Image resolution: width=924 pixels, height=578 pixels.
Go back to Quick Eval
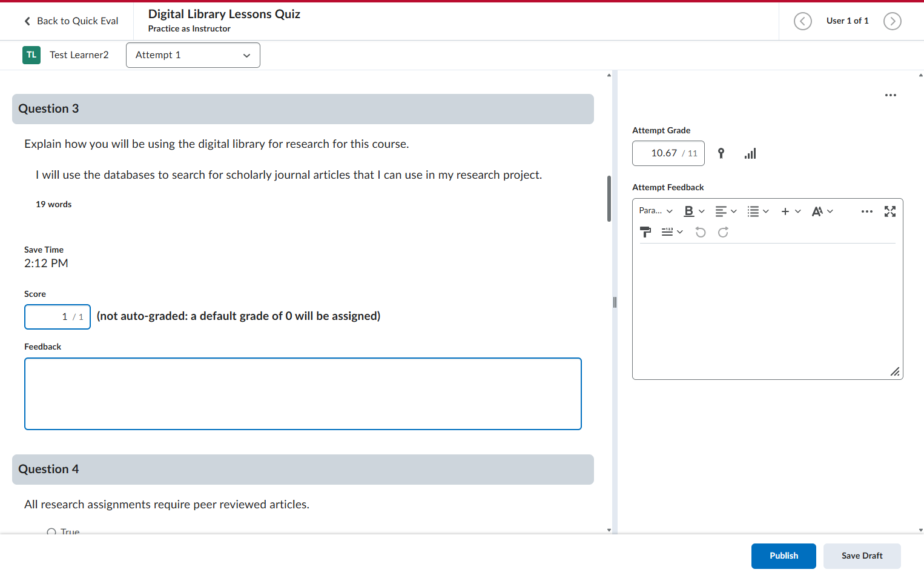pyautogui.click(x=71, y=21)
